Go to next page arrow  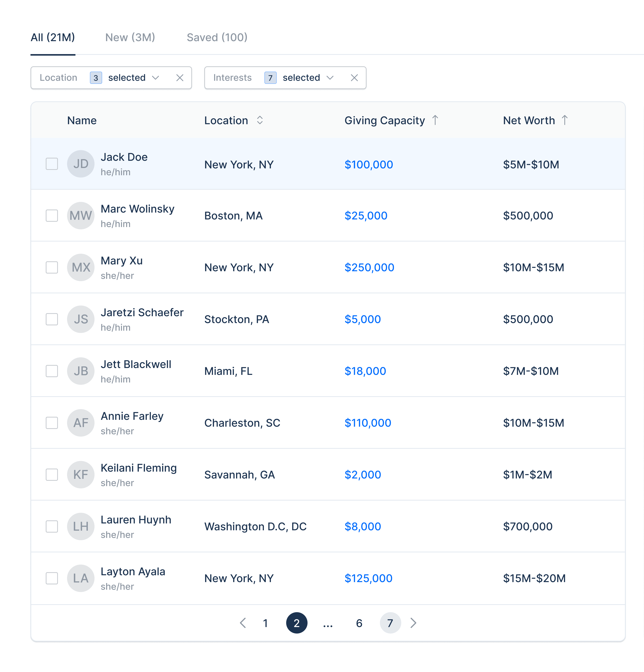coord(413,623)
